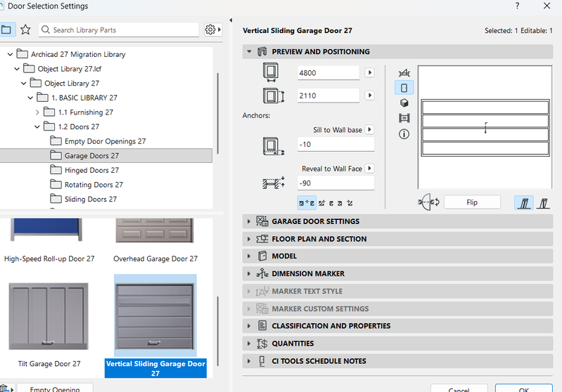Select fourth anchor point option

tap(340, 203)
